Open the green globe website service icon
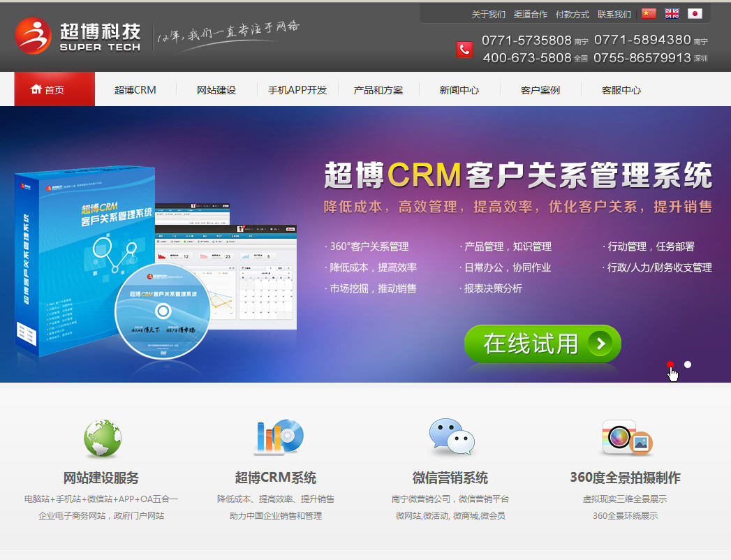 (102, 438)
